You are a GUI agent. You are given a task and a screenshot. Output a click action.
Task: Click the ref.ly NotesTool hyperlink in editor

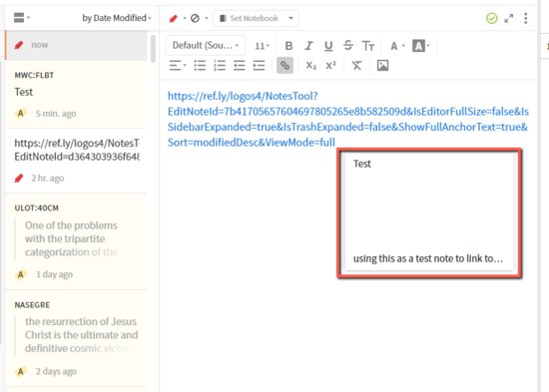347,119
